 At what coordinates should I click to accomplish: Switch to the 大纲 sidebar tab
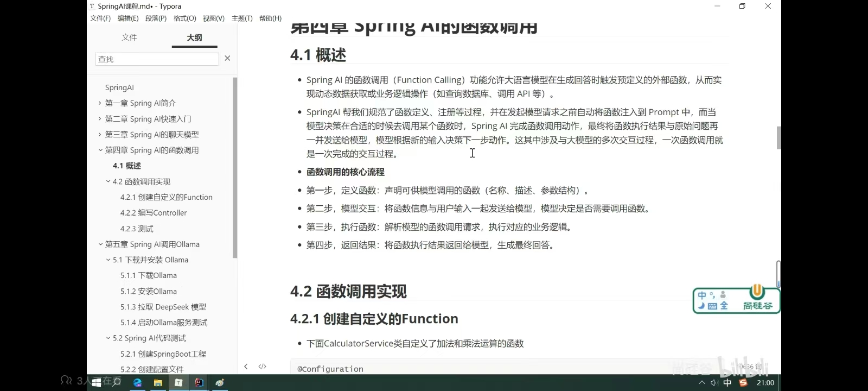point(194,37)
